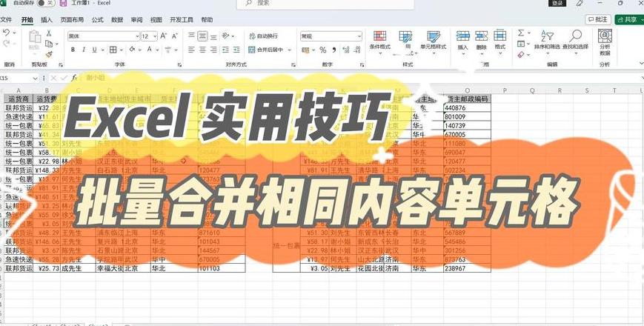Image resolution: width=644 pixels, height=326 pixels.
Task: Click the 分析数据 analyze data button
Action: click(x=605, y=42)
